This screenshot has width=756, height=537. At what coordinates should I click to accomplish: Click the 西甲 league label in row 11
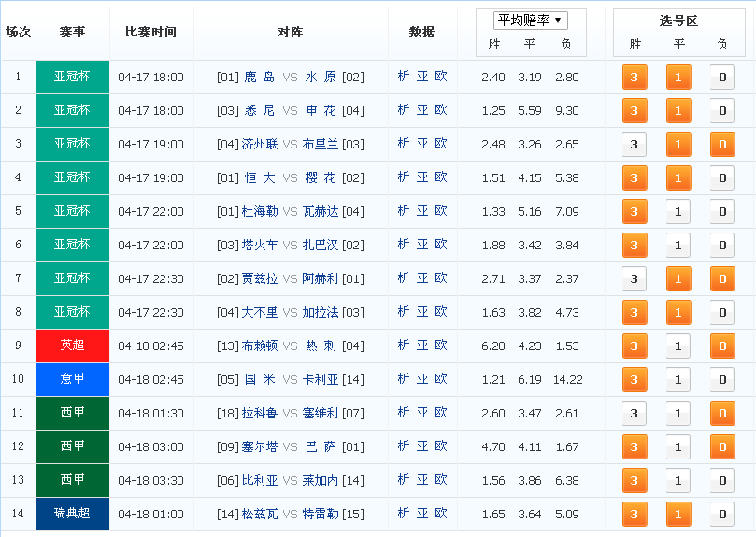(73, 413)
